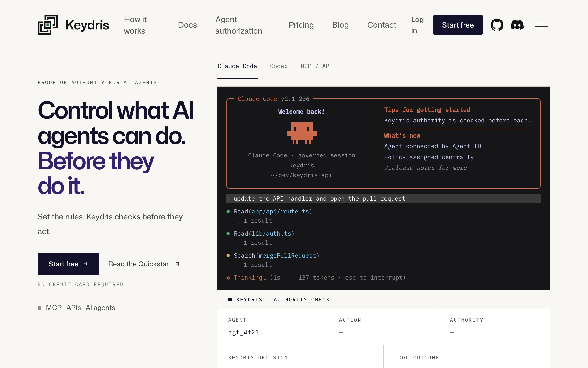Viewport: 588px width, 368px height.
Task: Click the KEYDRIS DECISION label
Action: [258, 357]
